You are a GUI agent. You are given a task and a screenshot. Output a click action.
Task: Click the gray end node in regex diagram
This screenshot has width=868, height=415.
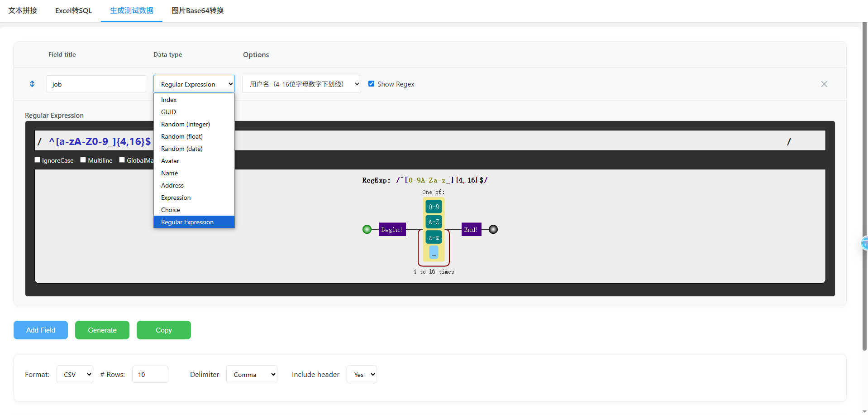pyautogui.click(x=493, y=229)
